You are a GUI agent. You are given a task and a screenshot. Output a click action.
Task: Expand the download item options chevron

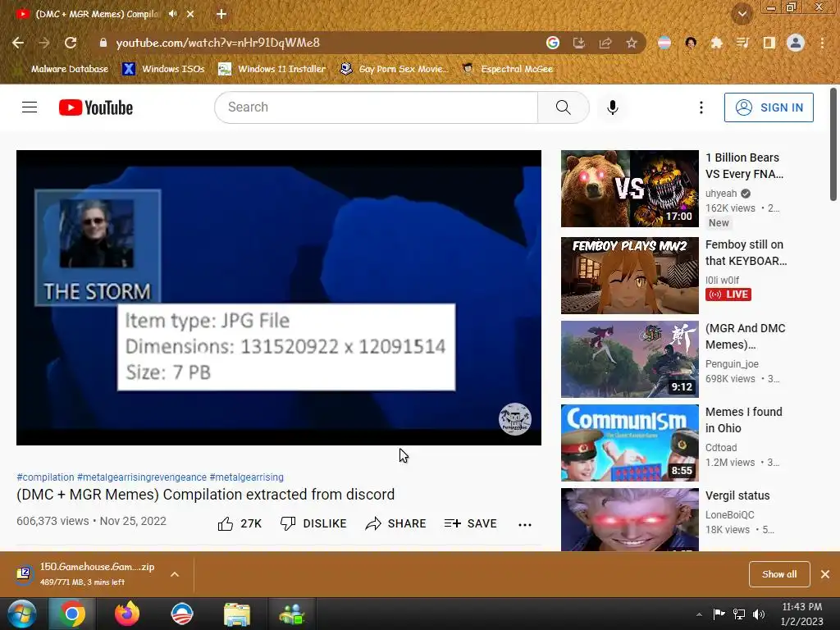coord(175,574)
